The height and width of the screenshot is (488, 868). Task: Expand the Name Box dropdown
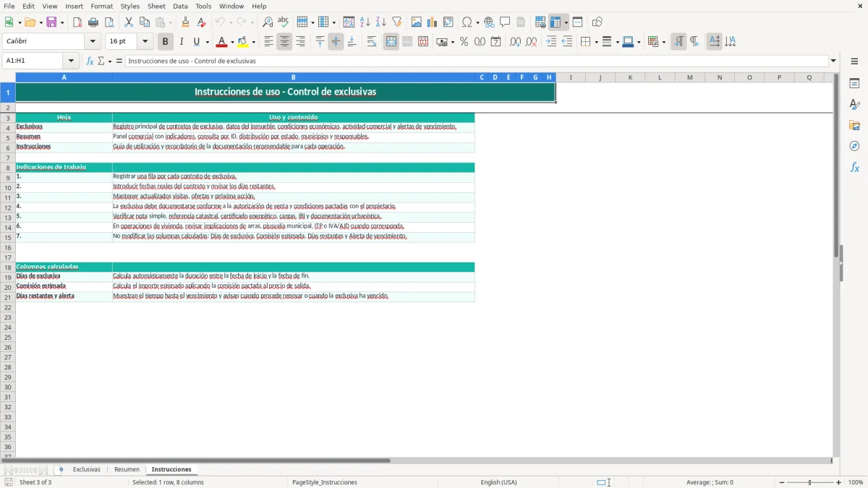coord(72,61)
